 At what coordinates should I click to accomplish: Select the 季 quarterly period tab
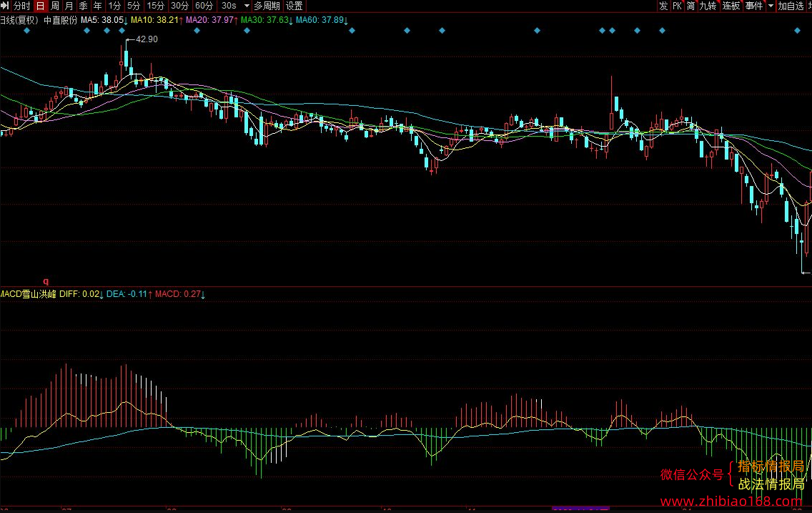(84, 6)
